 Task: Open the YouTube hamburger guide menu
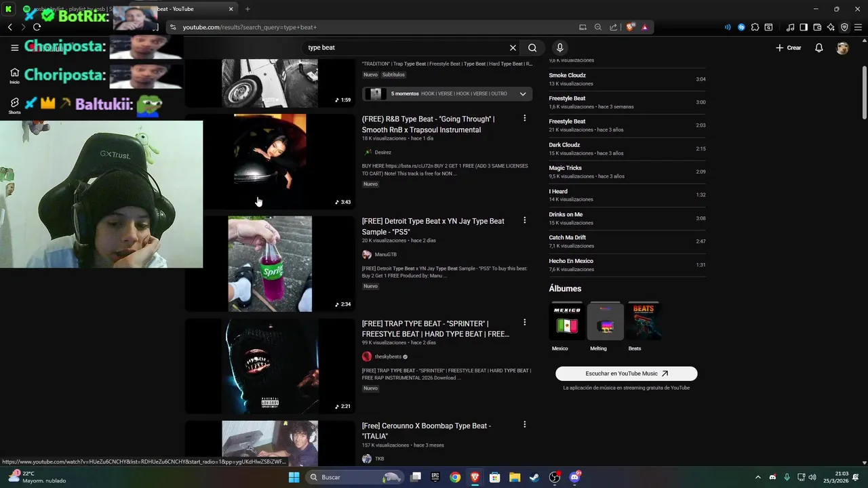[x=14, y=48]
